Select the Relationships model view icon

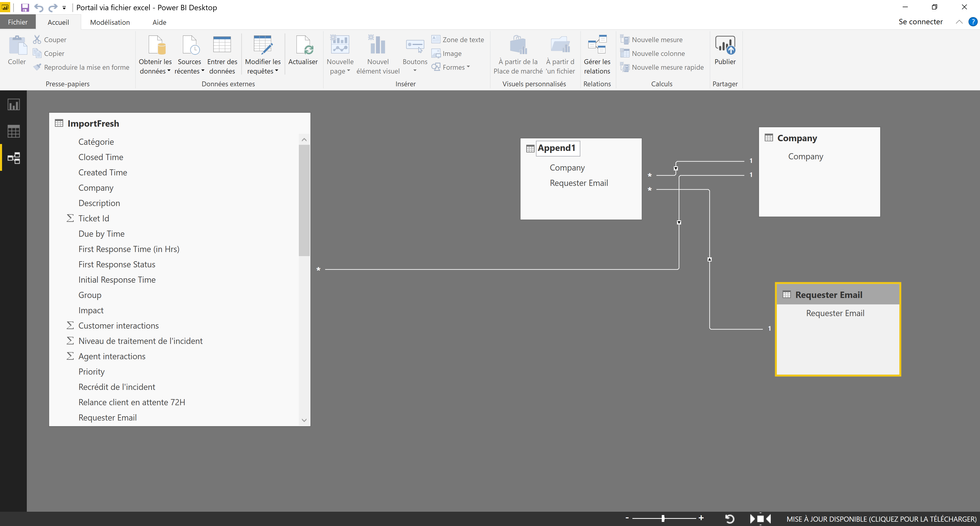(x=14, y=158)
